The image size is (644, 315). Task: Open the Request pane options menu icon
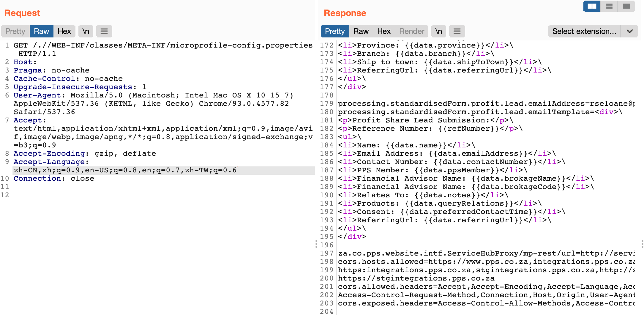pos(104,31)
